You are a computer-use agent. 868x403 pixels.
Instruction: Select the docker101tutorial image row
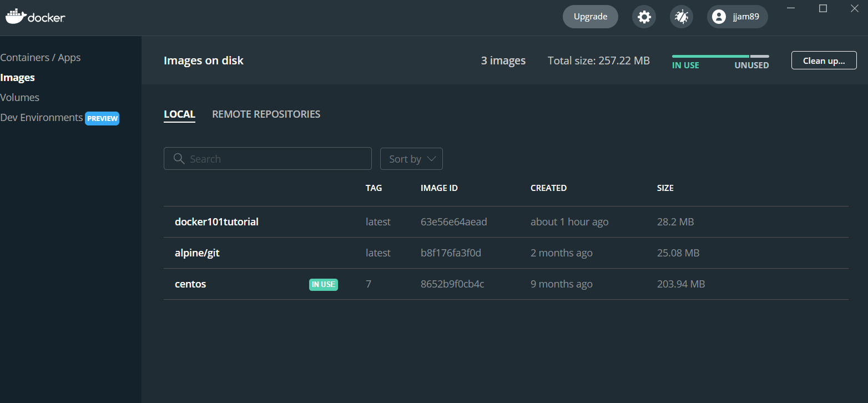506,222
